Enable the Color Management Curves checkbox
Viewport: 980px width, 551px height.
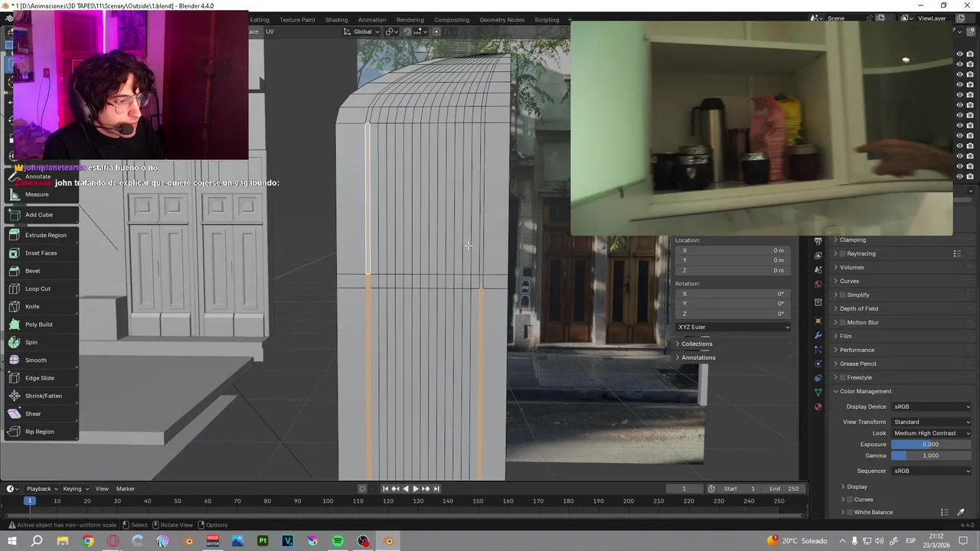850,500
